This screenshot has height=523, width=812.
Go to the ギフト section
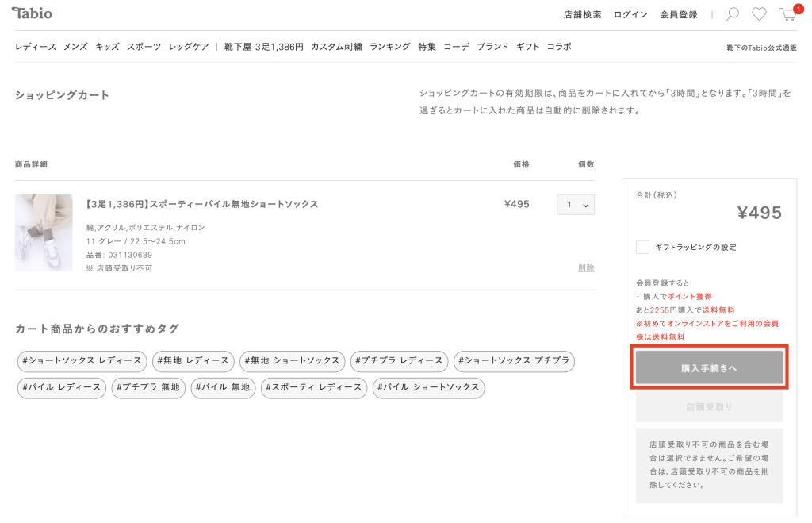coord(527,47)
